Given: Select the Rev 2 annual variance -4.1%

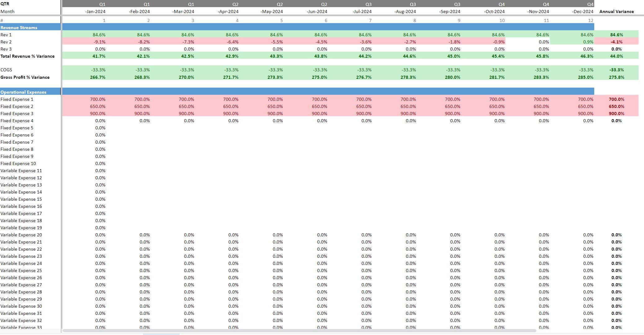Looking at the screenshot, I should tap(617, 42).
